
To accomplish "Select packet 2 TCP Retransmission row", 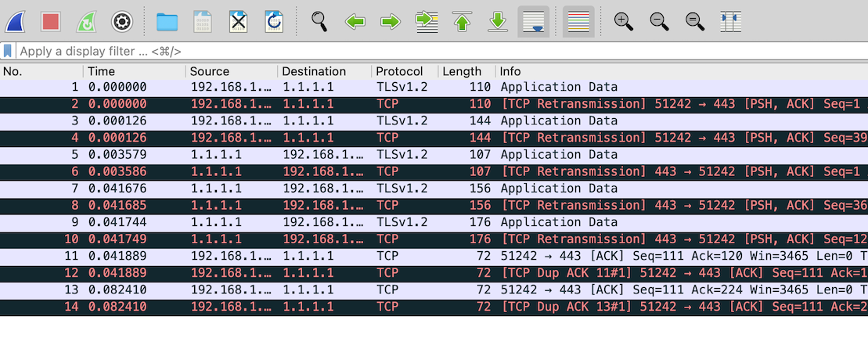I will 434,104.
